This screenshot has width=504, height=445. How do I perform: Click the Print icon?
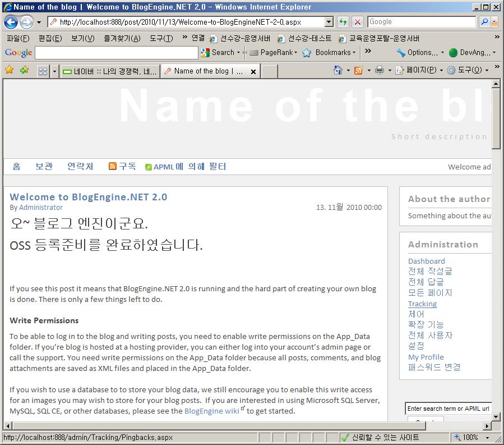(x=380, y=70)
